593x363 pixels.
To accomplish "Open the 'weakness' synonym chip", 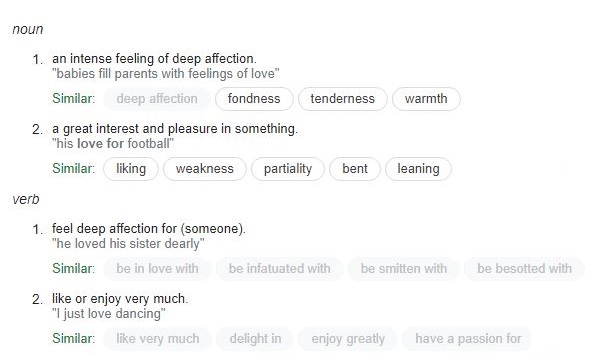I will pyautogui.click(x=205, y=169).
